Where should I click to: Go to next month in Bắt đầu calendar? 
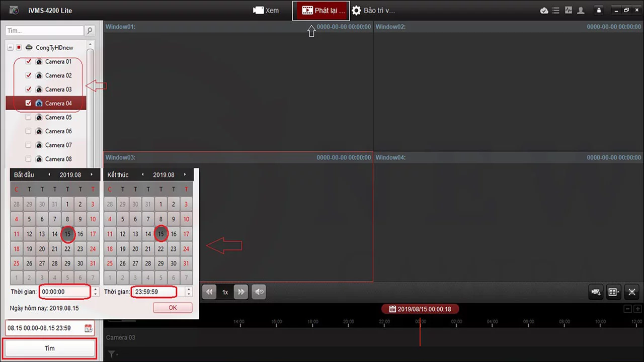tap(92, 174)
